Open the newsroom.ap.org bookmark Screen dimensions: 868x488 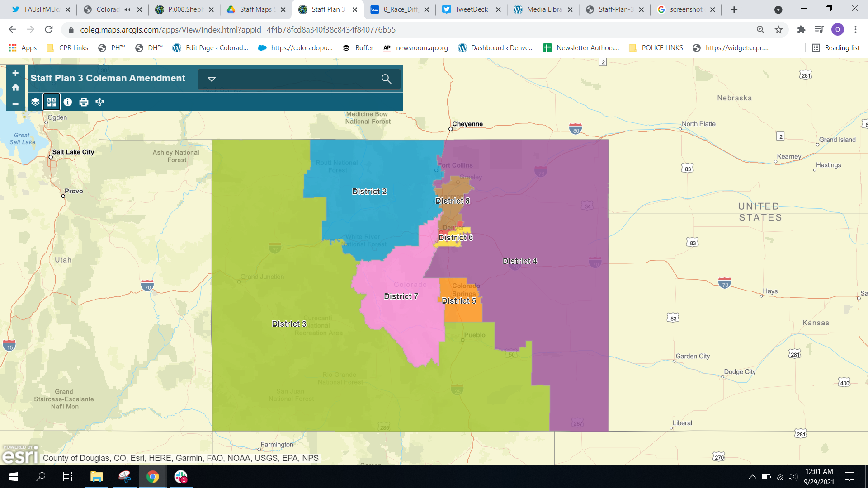coord(415,47)
